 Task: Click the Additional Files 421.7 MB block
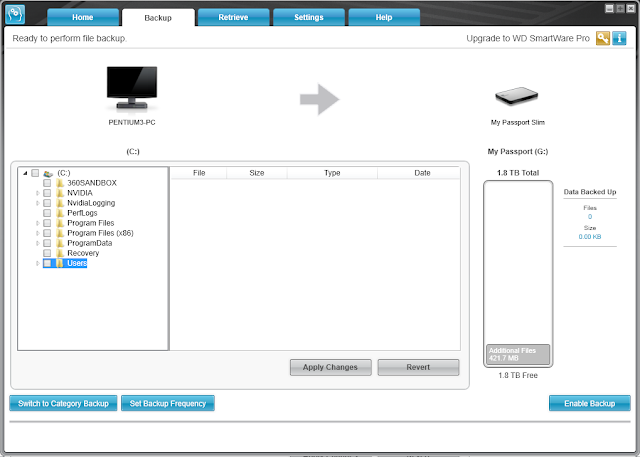point(518,354)
